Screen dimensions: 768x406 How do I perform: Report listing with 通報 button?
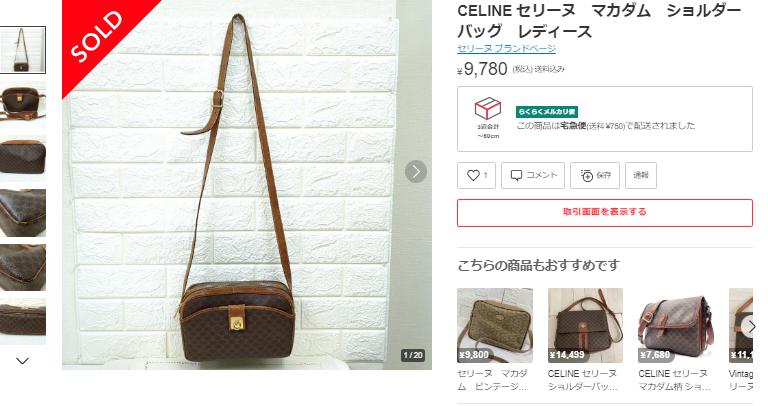tap(641, 175)
